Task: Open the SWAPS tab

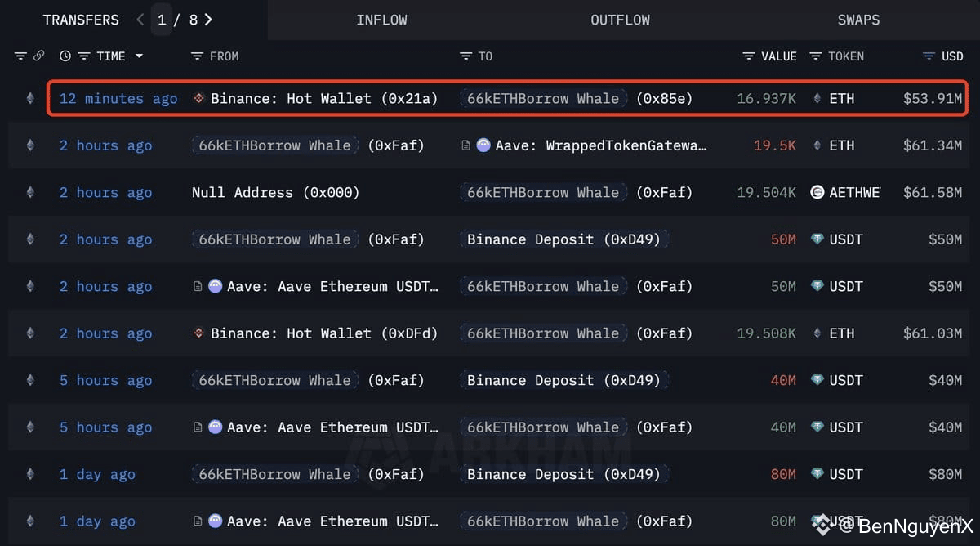Action: [x=858, y=20]
